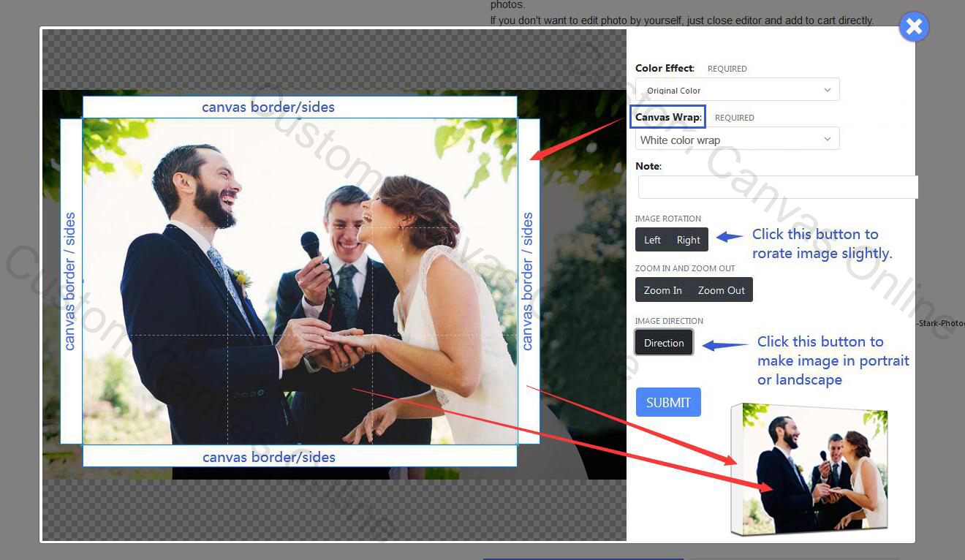Screen dimensions: 965x560
Task: Submit the edited canvas with SUBMIT
Action: (x=668, y=402)
